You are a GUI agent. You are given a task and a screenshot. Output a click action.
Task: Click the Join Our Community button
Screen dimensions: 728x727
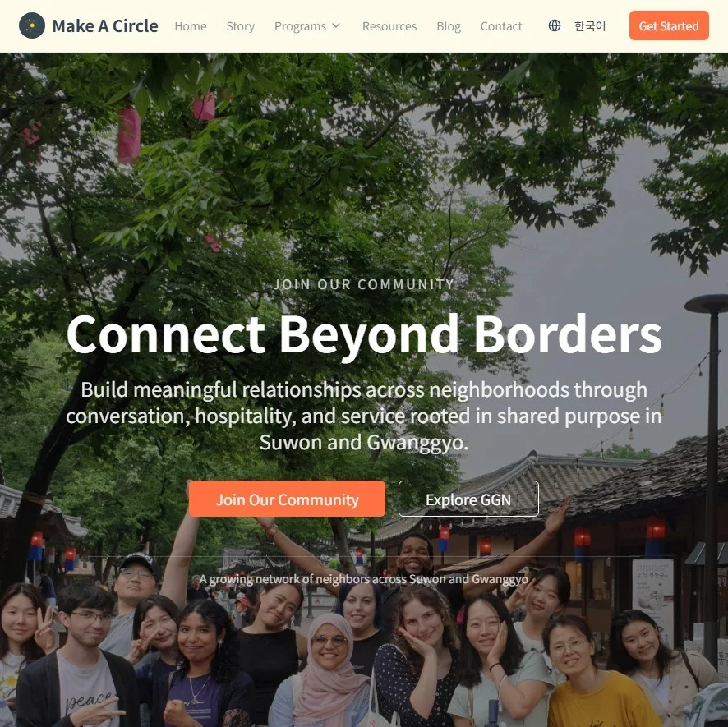pyautogui.click(x=287, y=499)
